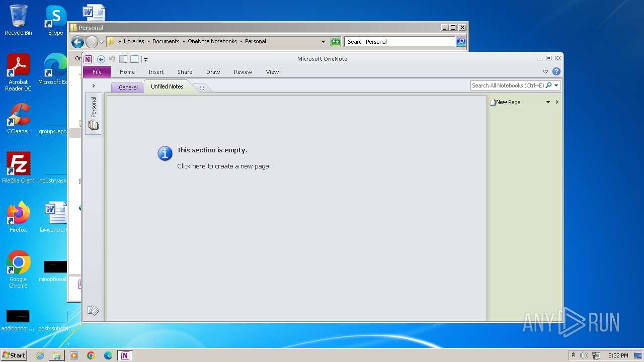Open Acrobat Reader DC desktop icon
This screenshot has height=362, width=644.
[x=19, y=72]
